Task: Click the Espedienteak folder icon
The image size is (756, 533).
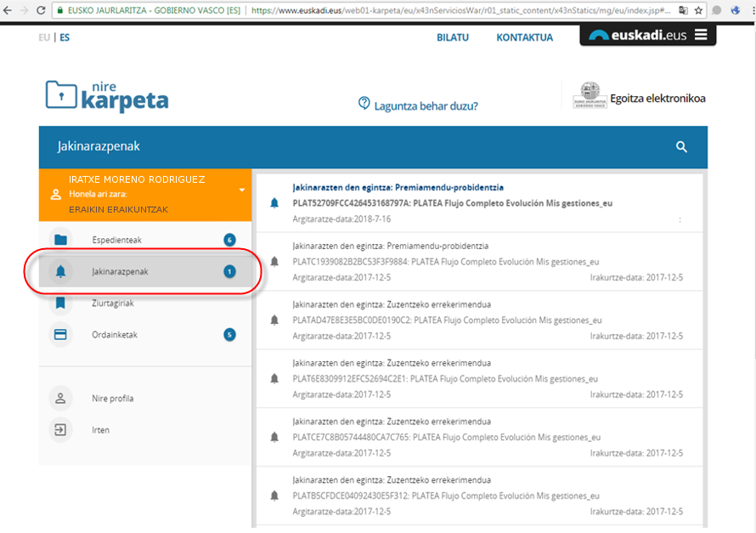Action: coord(60,240)
